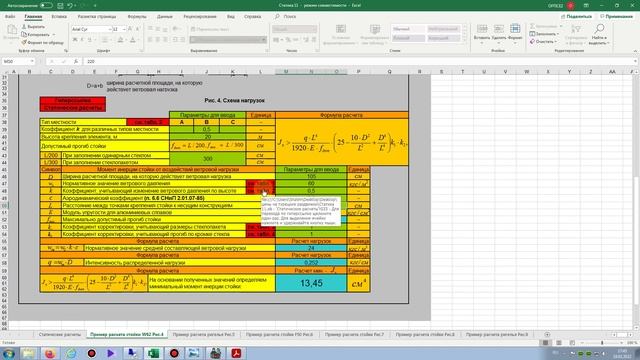Click the Undo arrow icon
640x360 pixels.
[70, 5]
